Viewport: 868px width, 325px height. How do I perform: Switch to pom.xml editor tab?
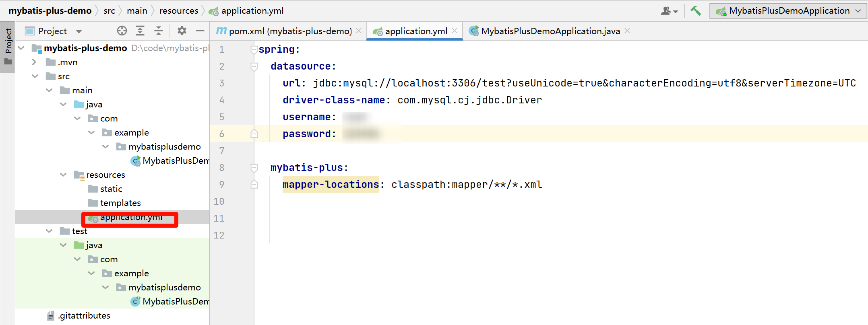point(290,31)
